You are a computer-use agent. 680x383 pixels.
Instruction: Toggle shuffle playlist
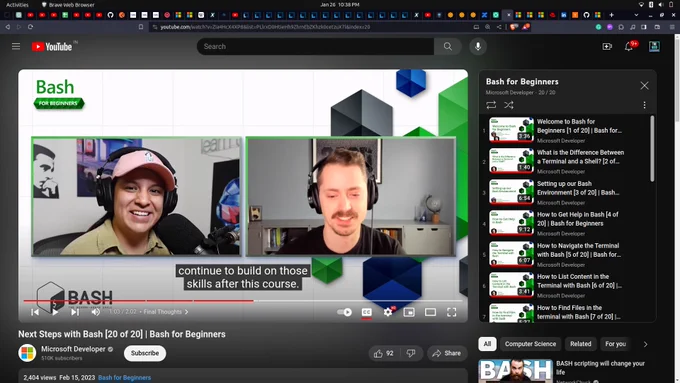tap(509, 105)
